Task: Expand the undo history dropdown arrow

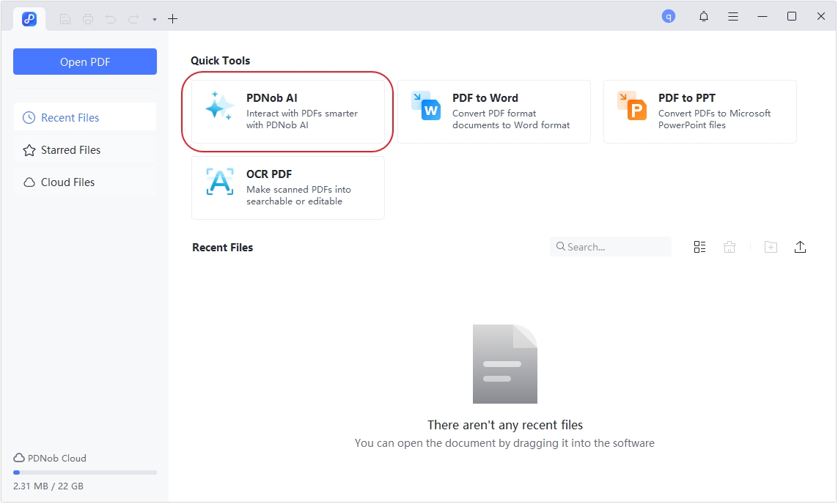Action: (x=154, y=19)
